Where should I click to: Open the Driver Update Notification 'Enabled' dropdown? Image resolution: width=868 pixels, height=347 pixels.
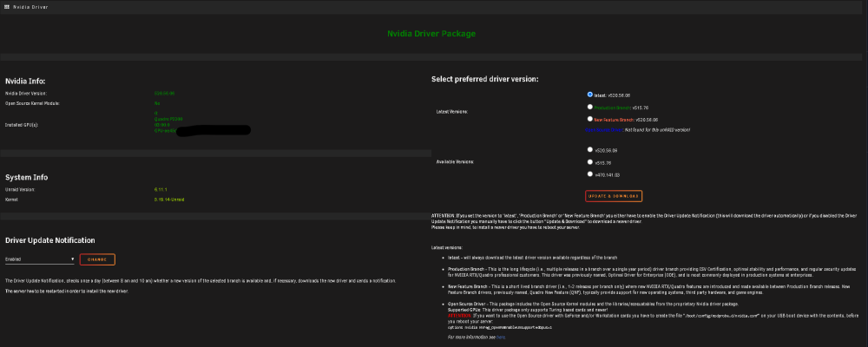(40, 259)
